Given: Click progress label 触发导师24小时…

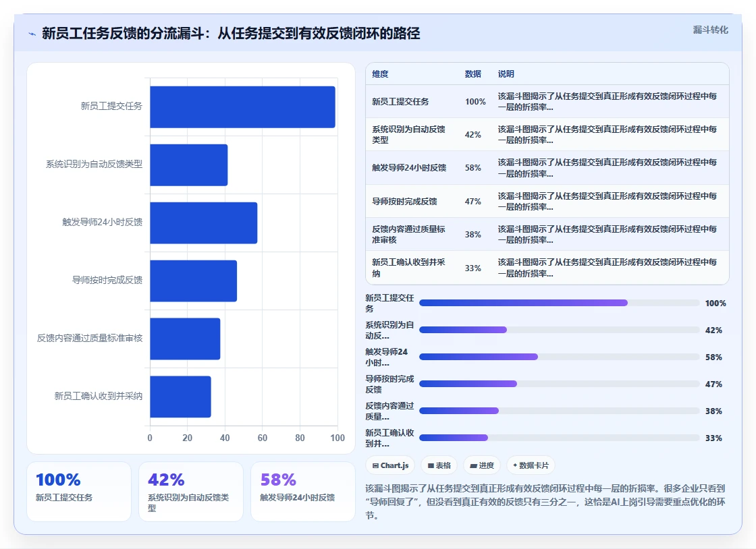Looking at the screenshot, I should click(x=387, y=357).
